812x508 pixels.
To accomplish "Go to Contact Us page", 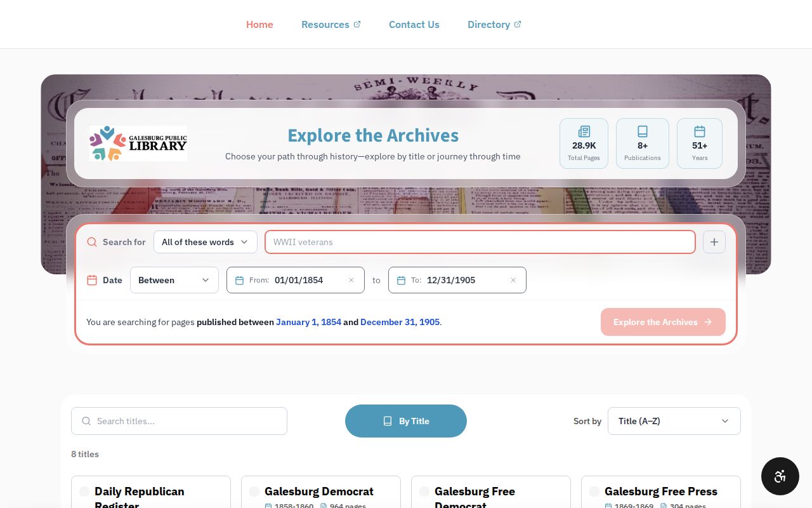I will 414,24.
